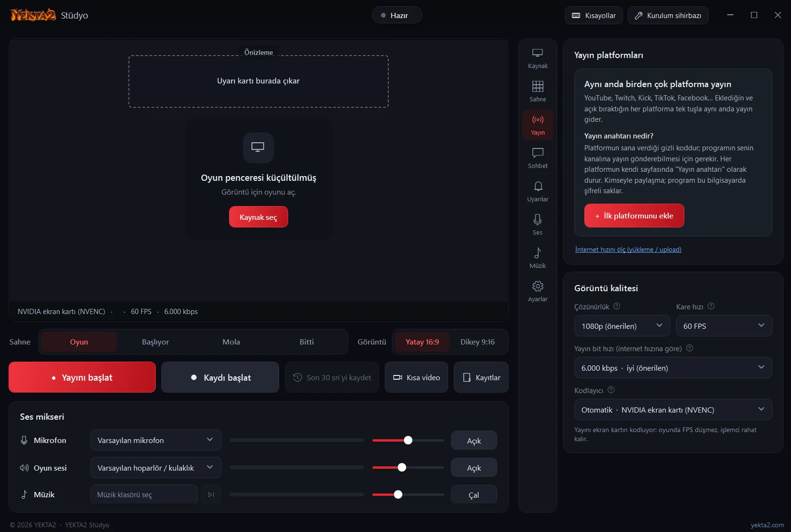Select the Başlıyor scene tab
This screenshot has width=791, height=532.
pyautogui.click(x=155, y=342)
